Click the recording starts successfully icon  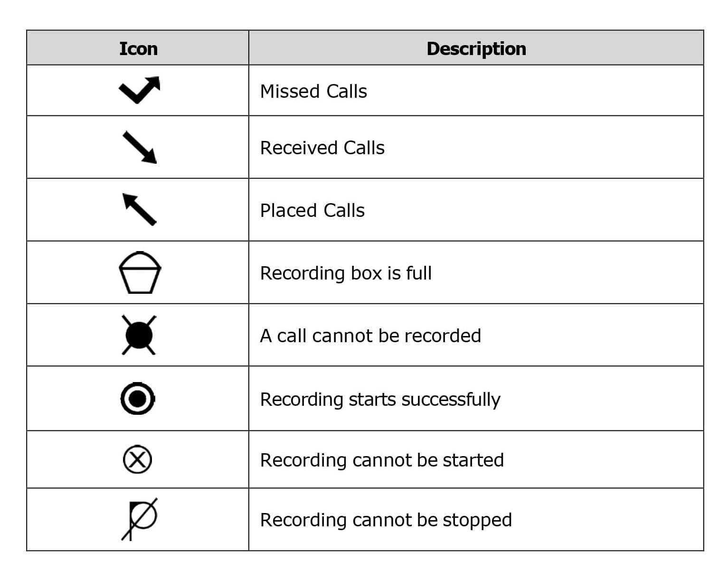pos(138,398)
